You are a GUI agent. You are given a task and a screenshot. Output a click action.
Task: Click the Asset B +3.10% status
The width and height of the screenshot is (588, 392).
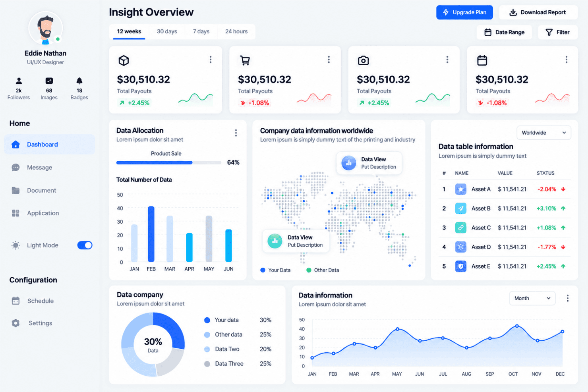tap(546, 209)
